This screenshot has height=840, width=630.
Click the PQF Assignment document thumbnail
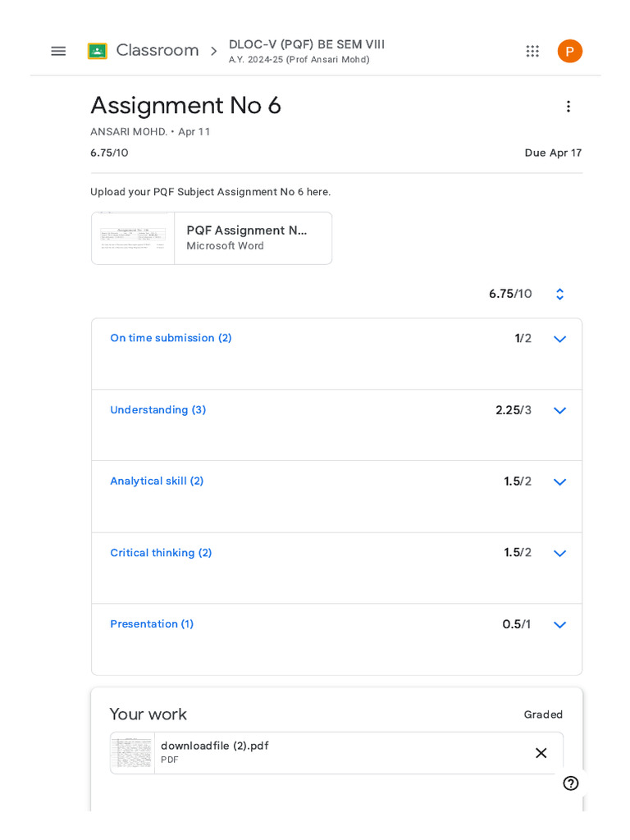coord(133,239)
